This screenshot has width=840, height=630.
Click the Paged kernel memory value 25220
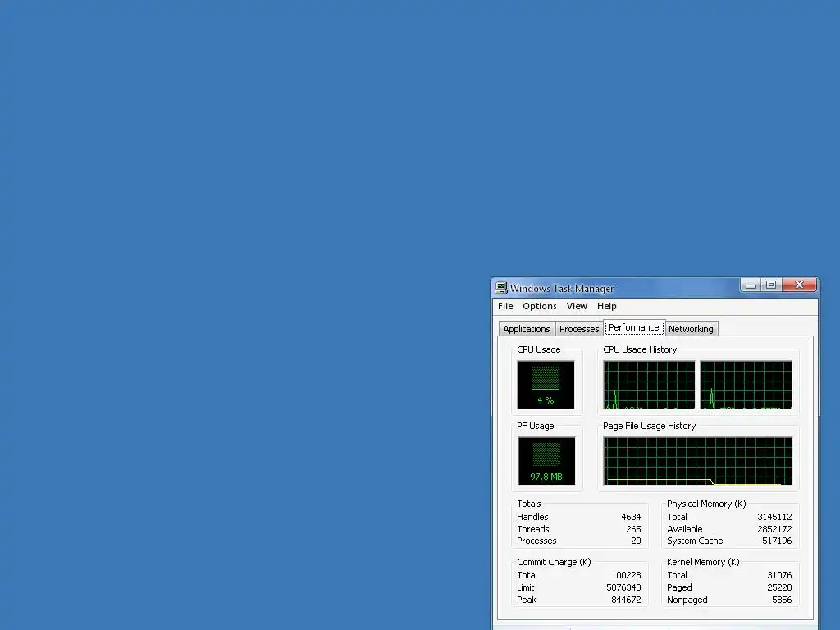tap(779, 587)
